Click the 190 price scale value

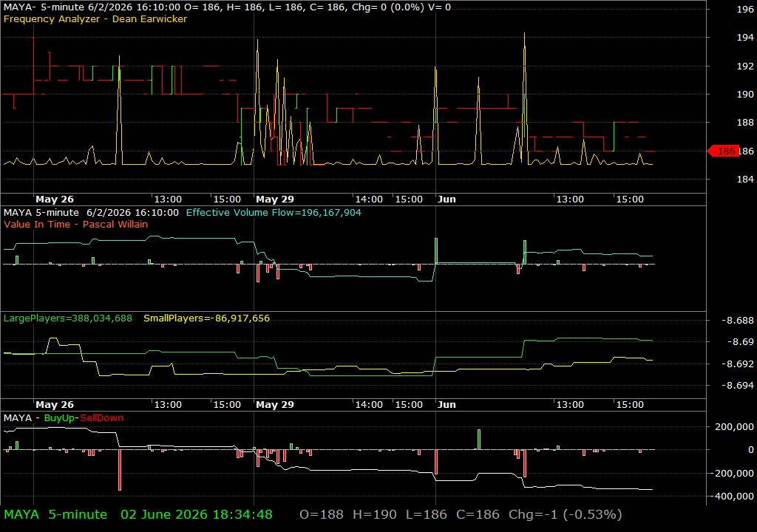(745, 95)
